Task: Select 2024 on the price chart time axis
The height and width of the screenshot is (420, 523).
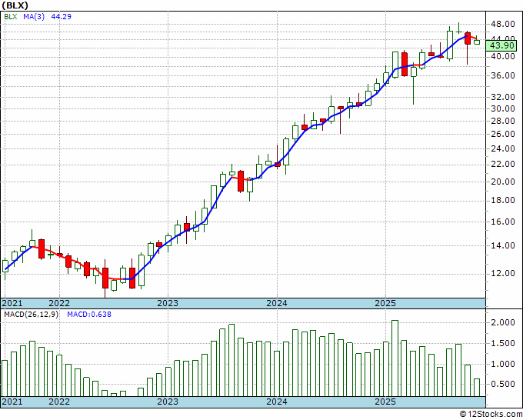Action: 277,304
